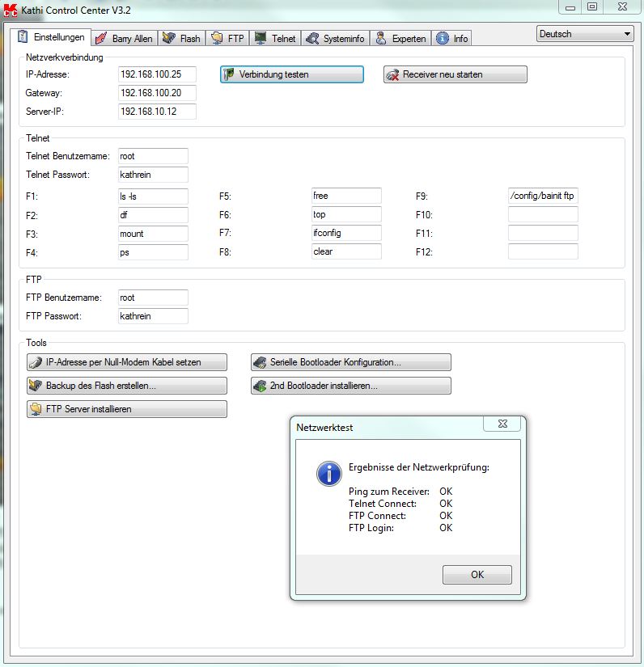Click the Telnet monitor icon
The image size is (644, 667).
coord(261,38)
